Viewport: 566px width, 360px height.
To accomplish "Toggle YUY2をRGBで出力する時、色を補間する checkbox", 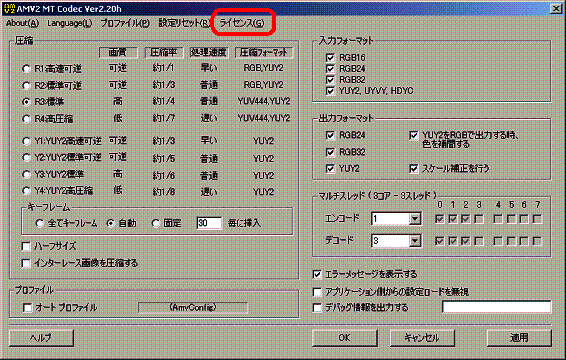I will [x=414, y=135].
